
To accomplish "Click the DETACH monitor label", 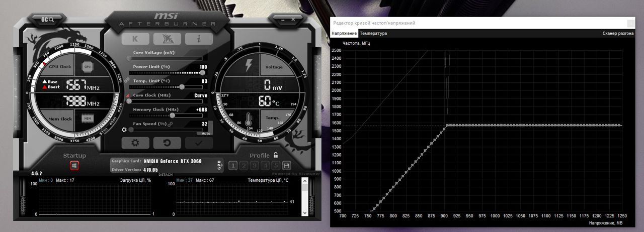I will click(x=166, y=175).
